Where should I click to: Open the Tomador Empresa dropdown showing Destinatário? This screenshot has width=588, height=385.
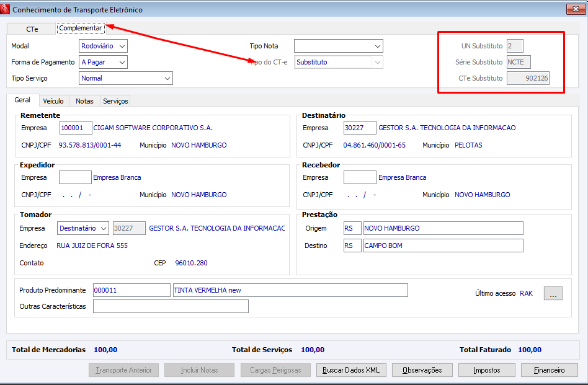83,228
